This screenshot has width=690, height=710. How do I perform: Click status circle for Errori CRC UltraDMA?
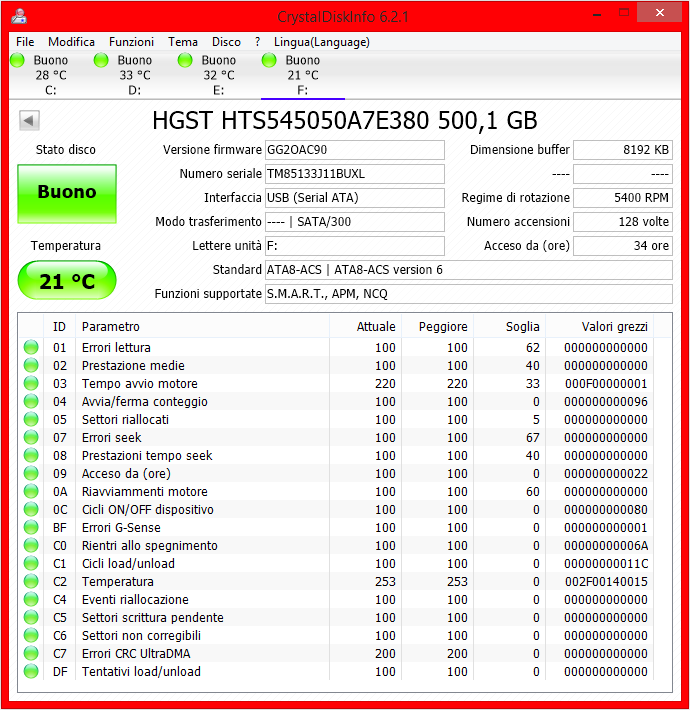[31, 653]
